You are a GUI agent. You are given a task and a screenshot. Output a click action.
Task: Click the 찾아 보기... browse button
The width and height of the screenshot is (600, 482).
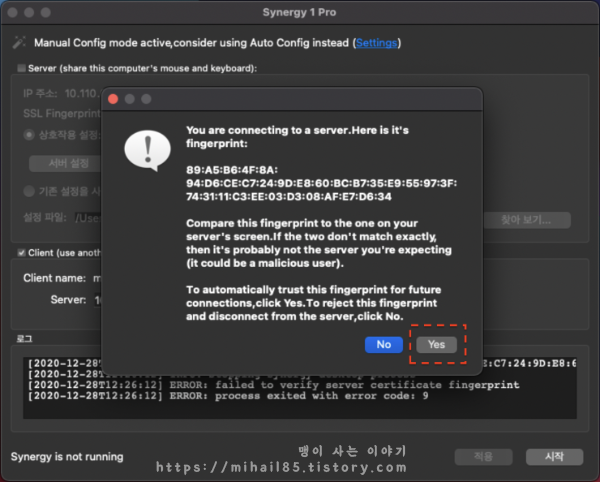click(527, 220)
